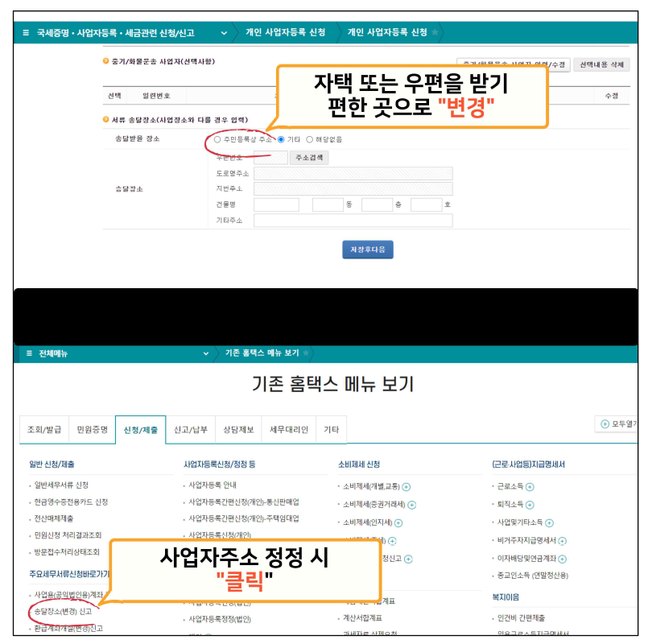648x644 pixels.
Task: Switch to the 세무대리인 tab
Action: click(289, 430)
